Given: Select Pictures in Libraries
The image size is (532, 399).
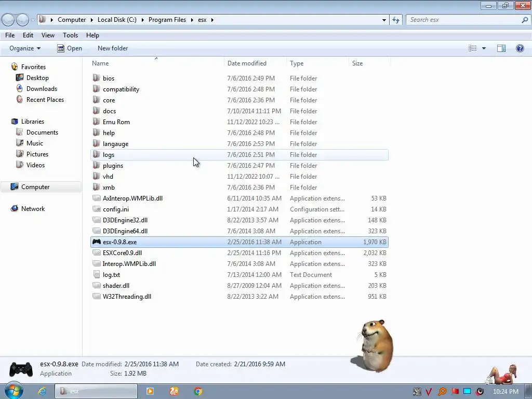Looking at the screenshot, I should point(37,154).
